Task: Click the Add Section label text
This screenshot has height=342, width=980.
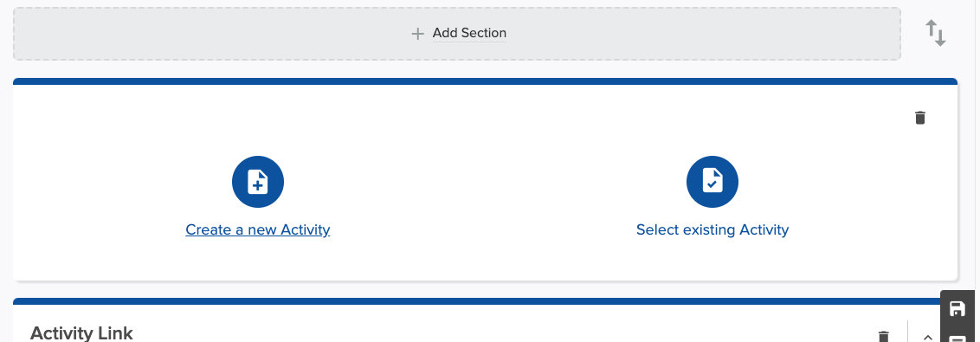Action: (x=469, y=33)
